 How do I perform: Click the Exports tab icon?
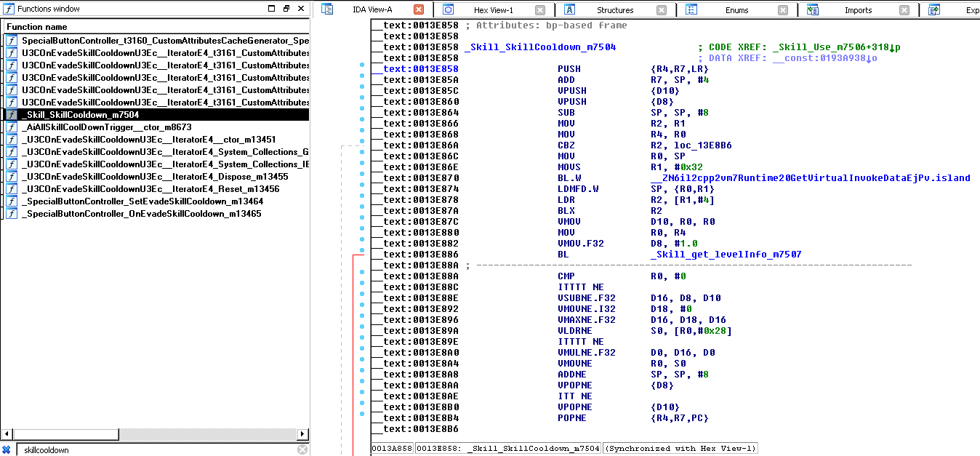[934, 9]
